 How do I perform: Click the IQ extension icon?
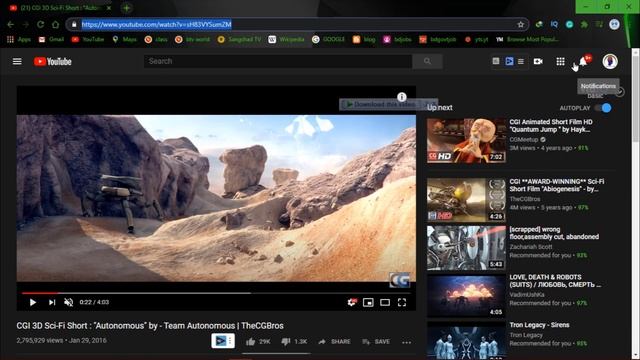(554, 24)
